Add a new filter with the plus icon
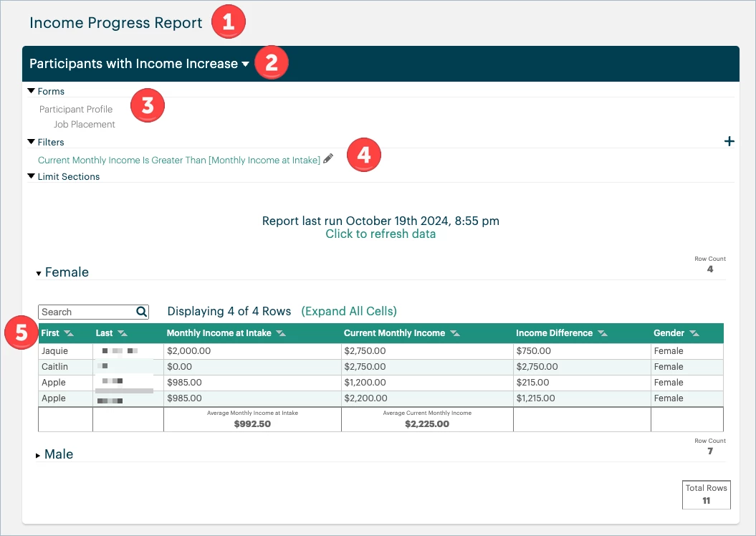 pyautogui.click(x=729, y=141)
